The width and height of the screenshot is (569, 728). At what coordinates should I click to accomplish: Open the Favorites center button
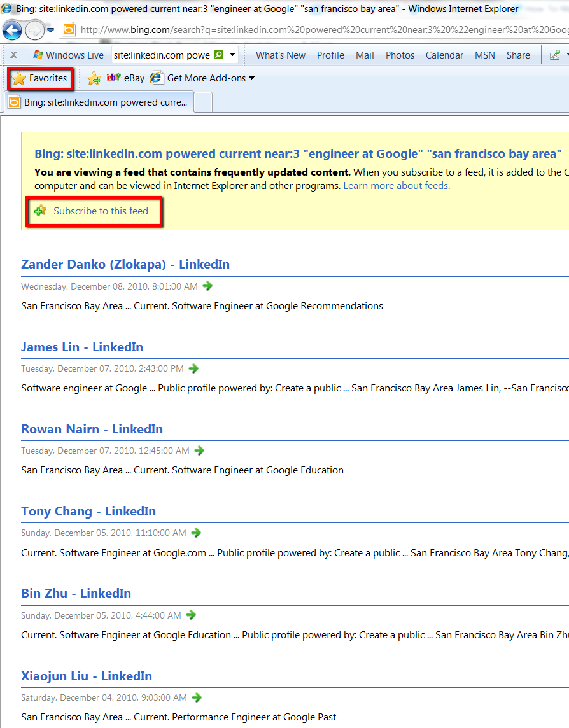point(40,78)
